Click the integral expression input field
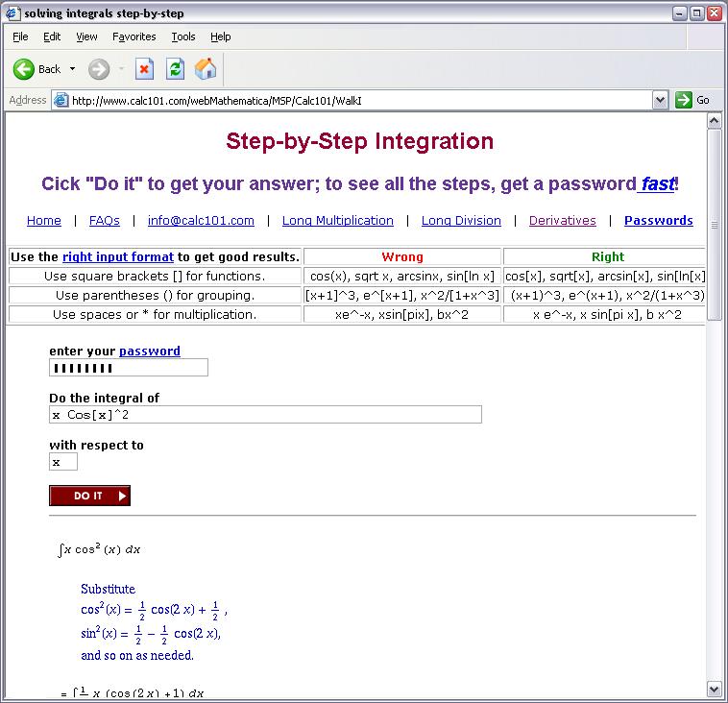 pyautogui.click(x=265, y=414)
